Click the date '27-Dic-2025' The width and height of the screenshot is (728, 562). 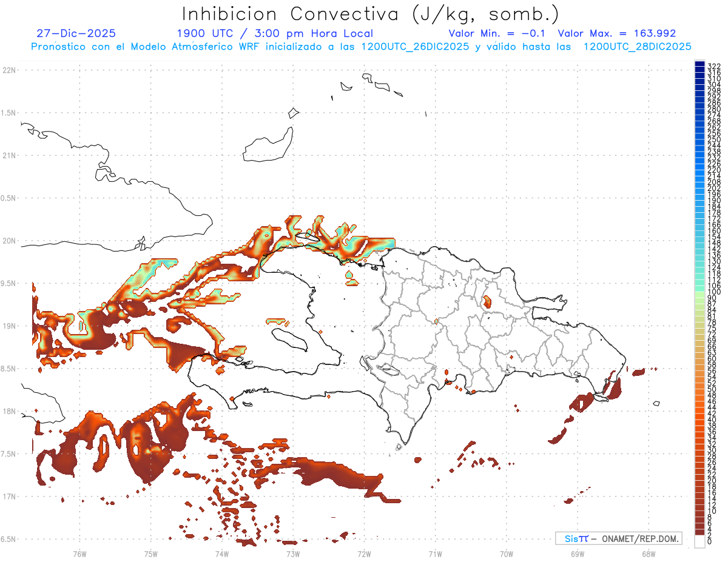[x=76, y=33]
